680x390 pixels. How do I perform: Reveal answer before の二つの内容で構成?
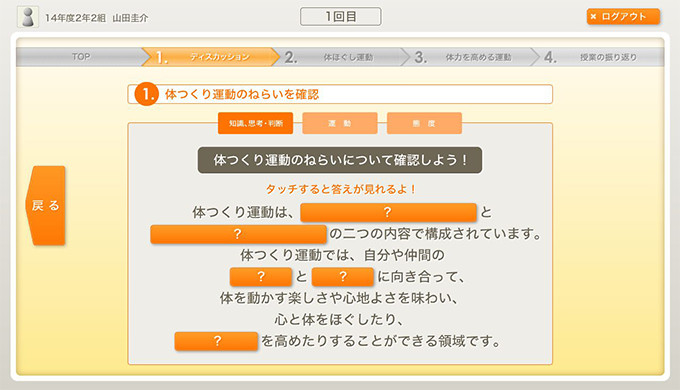[238, 234]
